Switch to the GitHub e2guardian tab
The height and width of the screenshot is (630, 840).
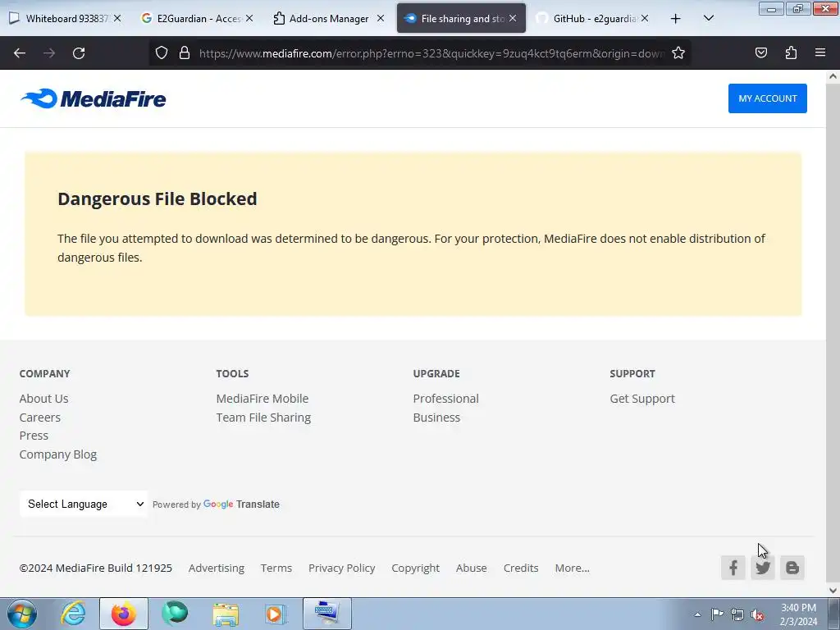593,18
